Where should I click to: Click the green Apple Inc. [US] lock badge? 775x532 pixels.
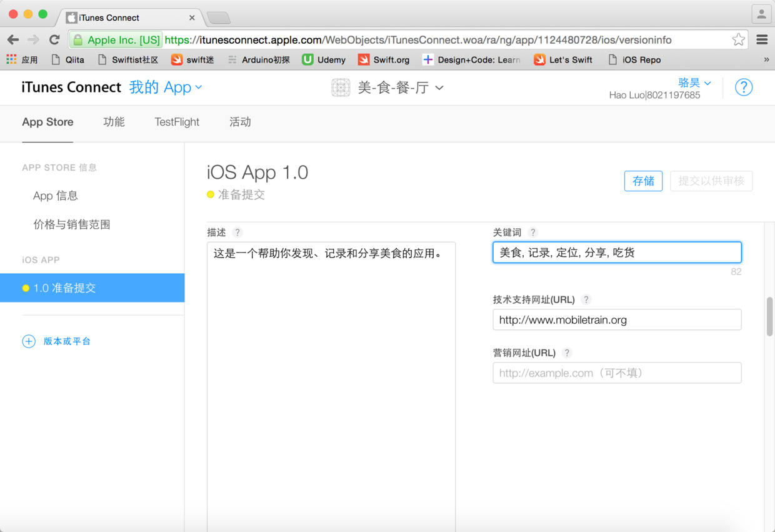pos(116,40)
